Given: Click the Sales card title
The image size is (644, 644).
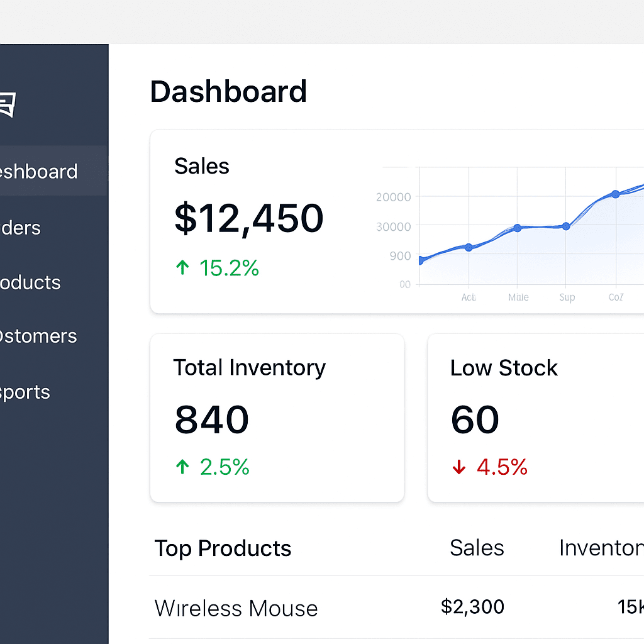Looking at the screenshot, I should [x=202, y=166].
